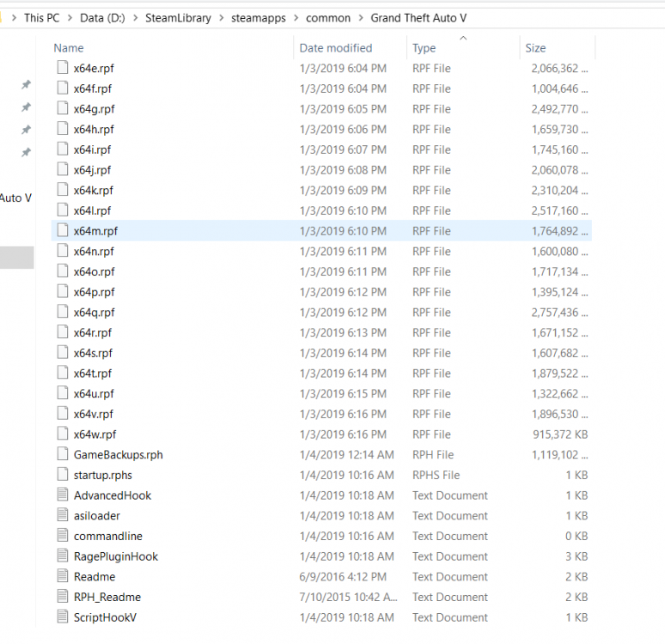This screenshot has width=665, height=644.
Task: Click size 915,372 KB of x64w.rpf
Action: point(560,434)
